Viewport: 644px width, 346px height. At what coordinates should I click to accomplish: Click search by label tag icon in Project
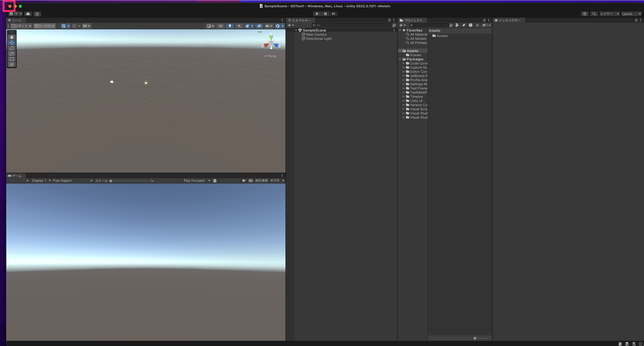click(464, 25)
